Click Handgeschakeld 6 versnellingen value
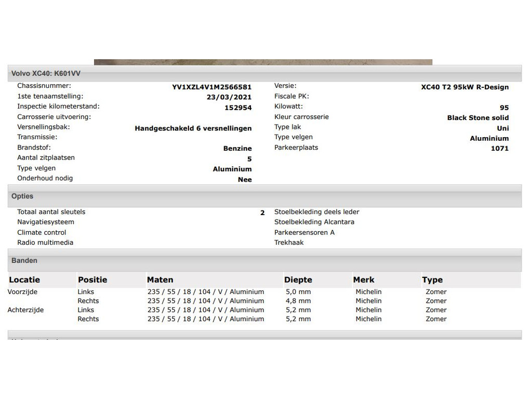The image size is (532, 399). click(193, 129)
